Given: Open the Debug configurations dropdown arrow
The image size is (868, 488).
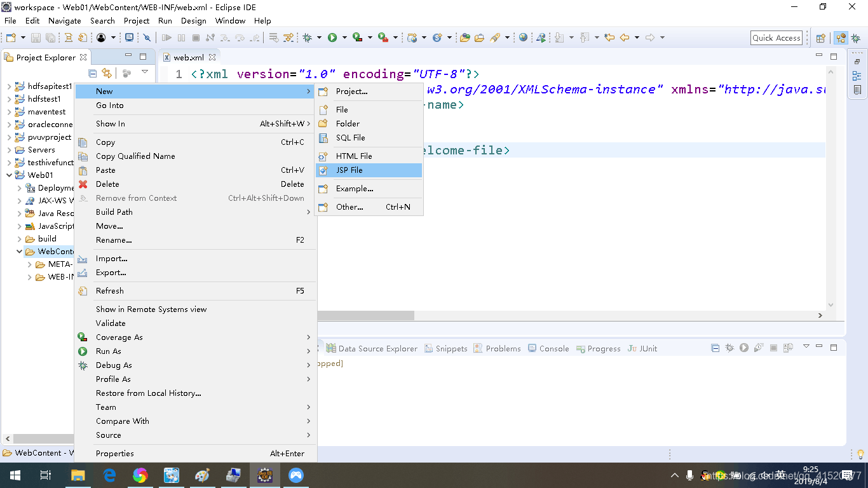Looking at the screenshot, I should (x=319, y=37).
